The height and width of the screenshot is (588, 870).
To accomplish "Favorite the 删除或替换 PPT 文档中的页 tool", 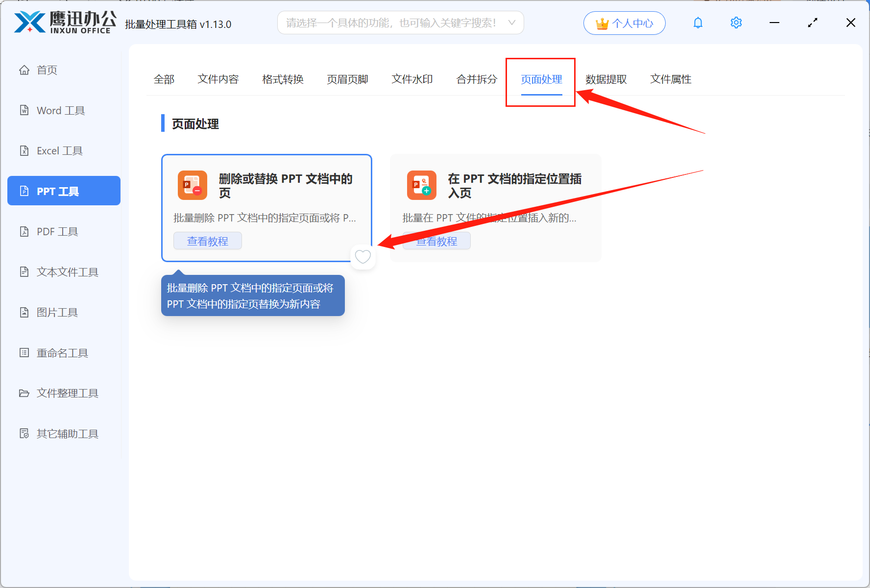I will [362, 256].
